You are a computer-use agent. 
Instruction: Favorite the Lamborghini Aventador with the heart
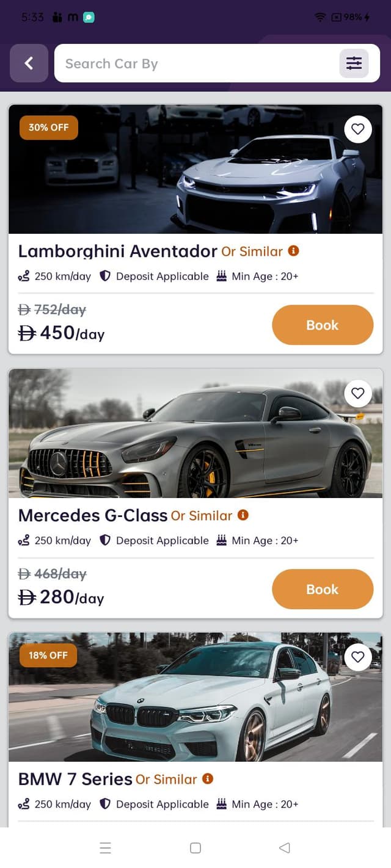[x=358, y=129]
